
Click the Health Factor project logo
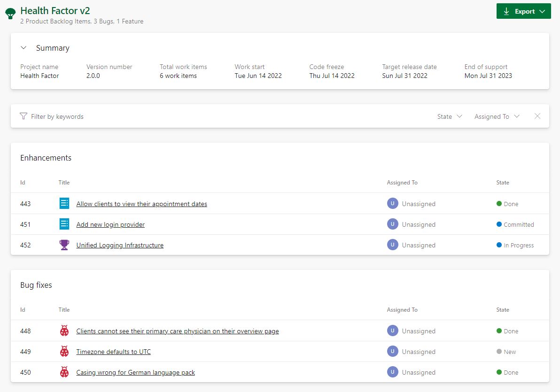pyautogui.click(x=10, y=13)
